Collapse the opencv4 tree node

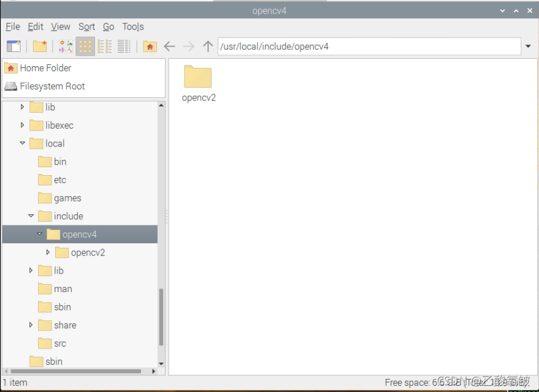coord(39,234)
